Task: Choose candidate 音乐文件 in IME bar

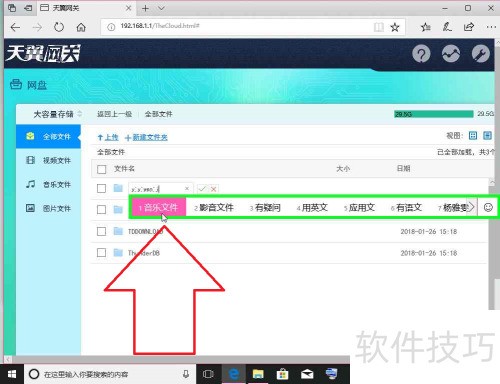Action: (159, 207)
